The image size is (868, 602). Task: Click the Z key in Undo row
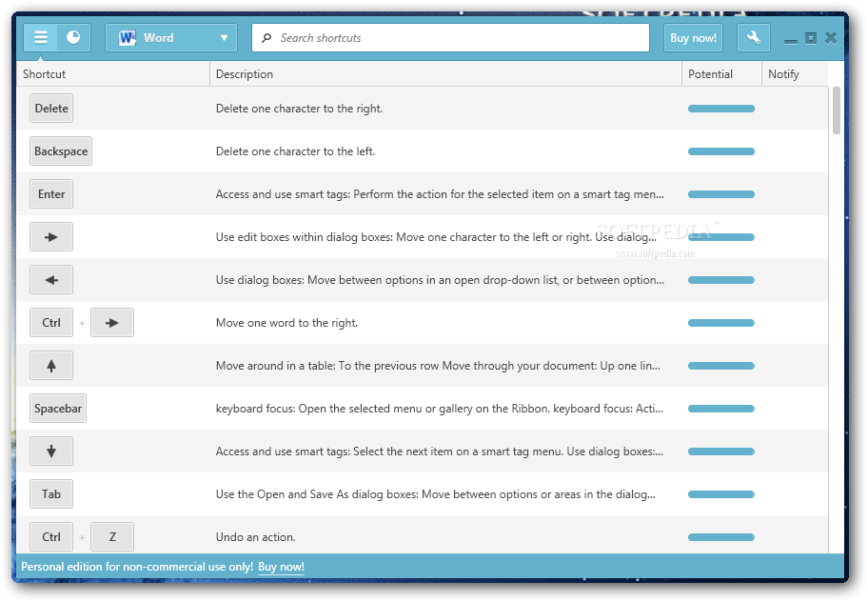(x=112, y=537)
